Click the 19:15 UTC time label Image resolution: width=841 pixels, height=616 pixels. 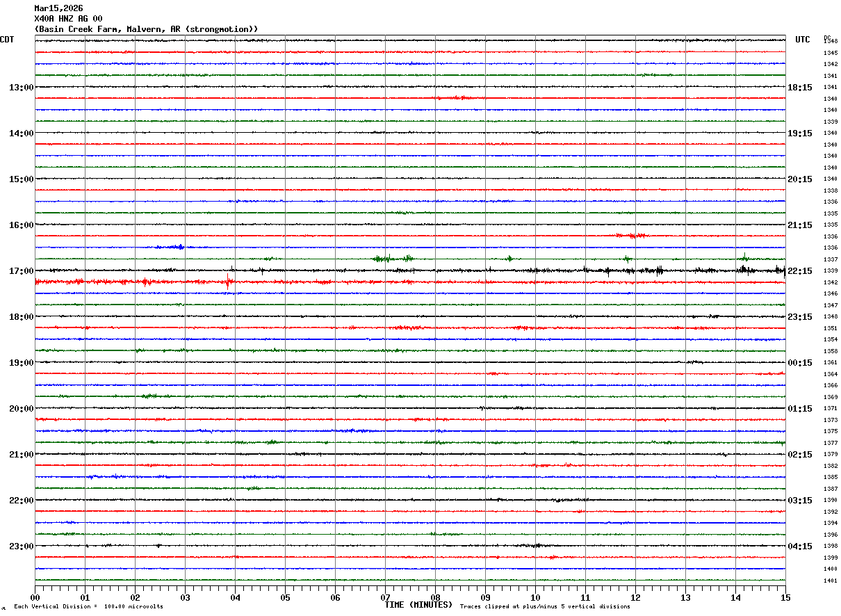800,133
